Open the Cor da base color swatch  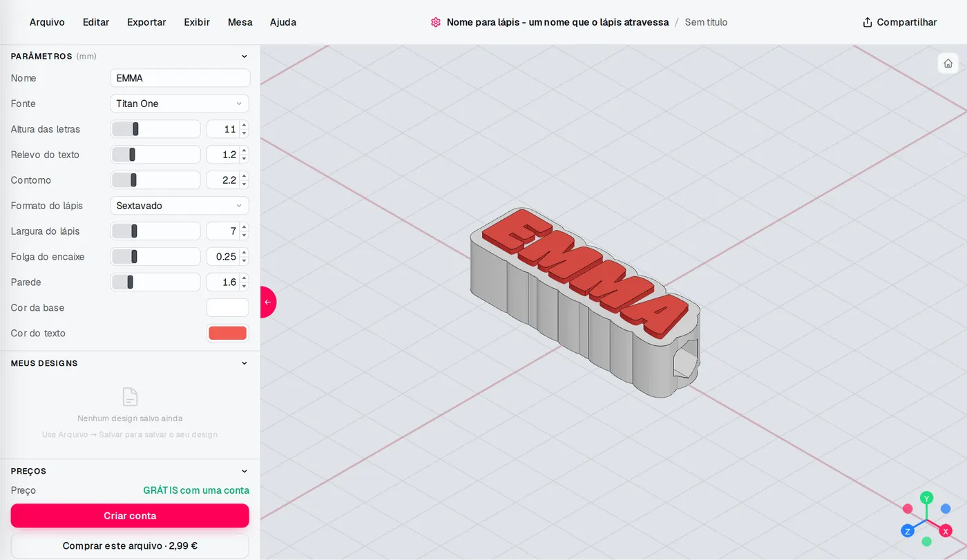[x=228, y=308]
